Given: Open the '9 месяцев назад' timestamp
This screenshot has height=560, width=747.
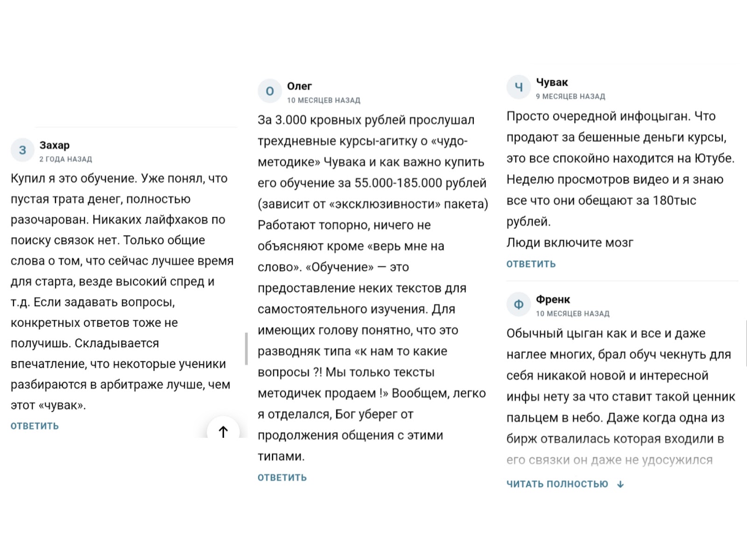Looking at the screenshot, I should 571,97.
